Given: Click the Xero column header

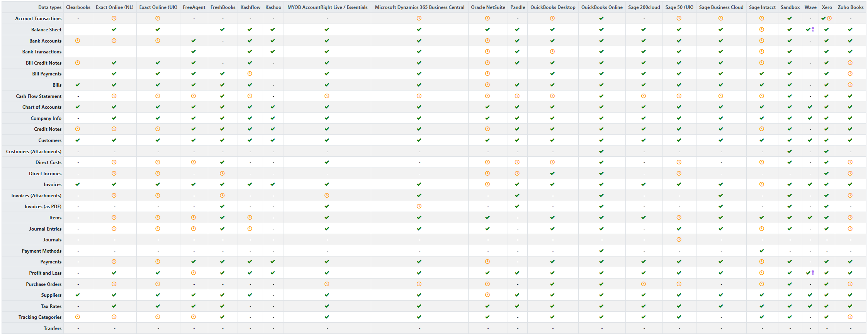Looking at the screenshot, I should [827, 7].
